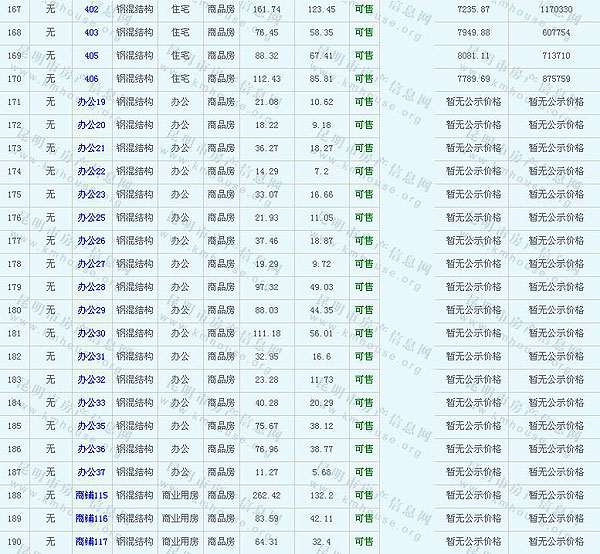Click the 商铺116 shop link
The height and width of the screenshot is (554, 600).
(91, 518)
